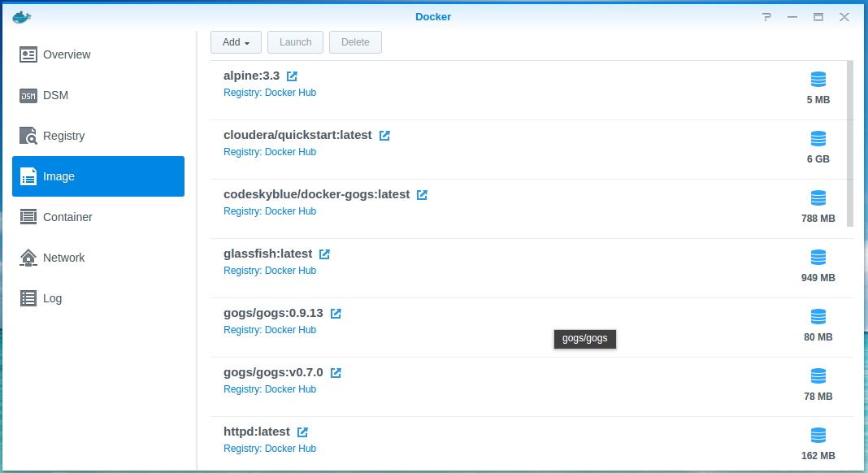The image size is (868, 473).
Task: Click the image list vertical scrollbar
Action: (850, 144)
